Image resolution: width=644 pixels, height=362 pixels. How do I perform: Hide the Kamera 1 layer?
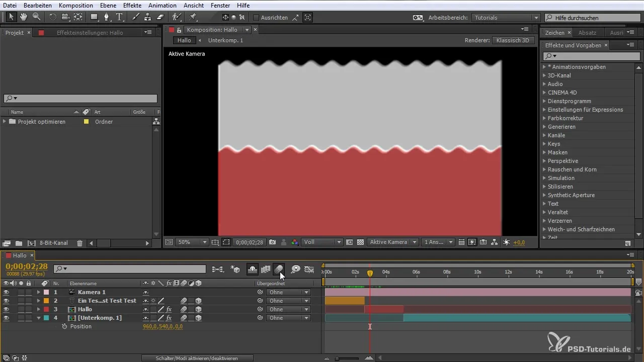pos(6,292)
